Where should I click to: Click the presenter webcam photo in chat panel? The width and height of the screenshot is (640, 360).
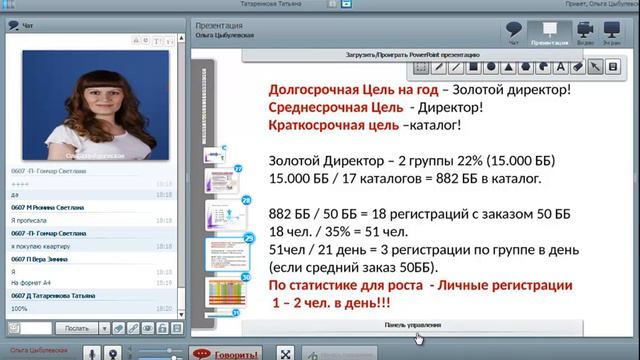pyautogui.click(x=96, y=105)
